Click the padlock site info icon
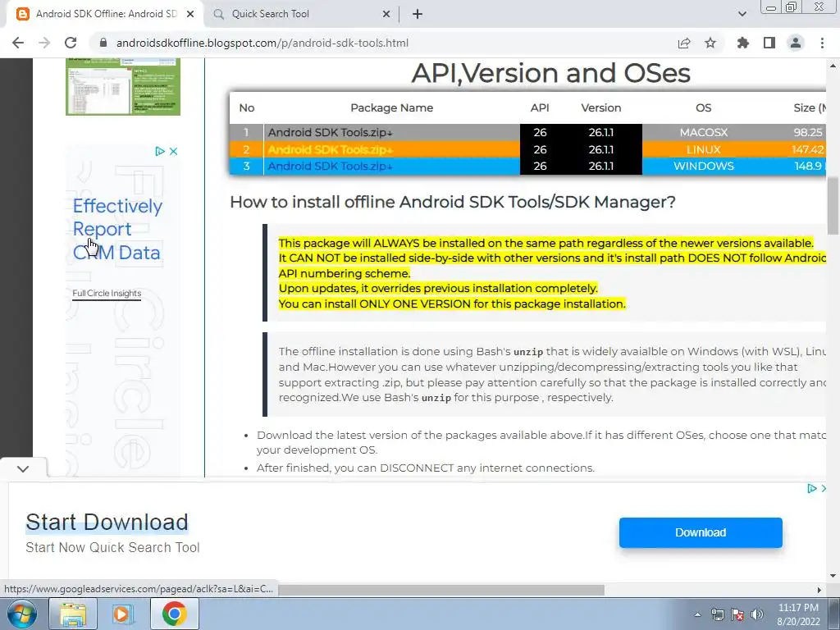The width and height of the screenshot is (840, 630). click(x=103, y=43)
